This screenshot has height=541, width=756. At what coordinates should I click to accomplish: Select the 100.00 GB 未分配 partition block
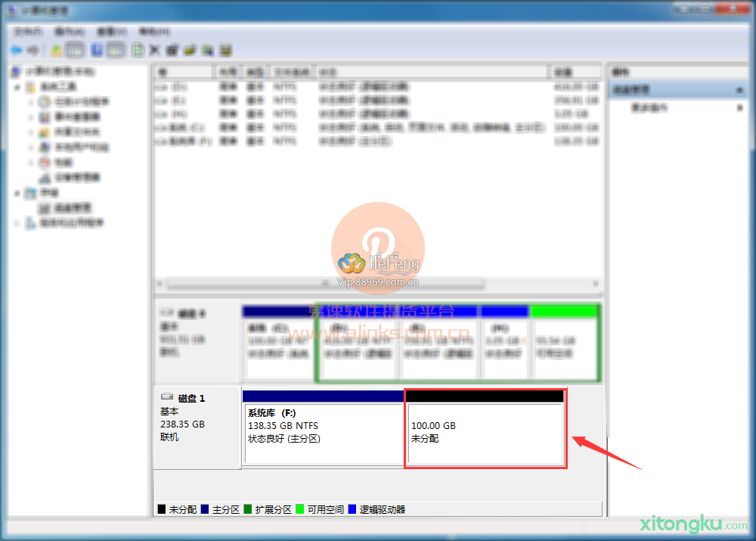click(x=485, y=433)
